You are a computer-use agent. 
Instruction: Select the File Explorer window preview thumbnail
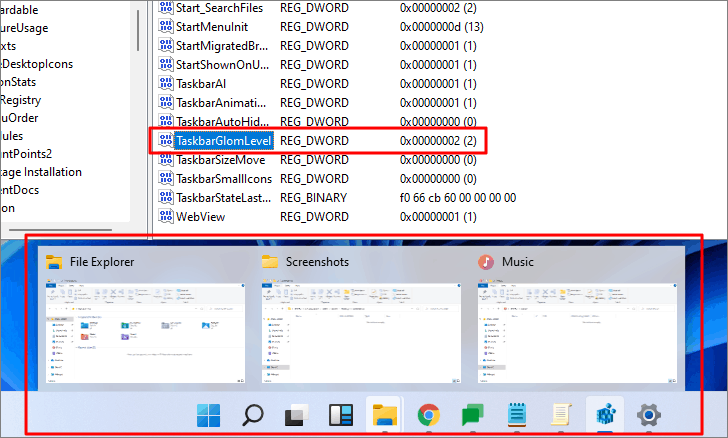[x=145, y=333]
